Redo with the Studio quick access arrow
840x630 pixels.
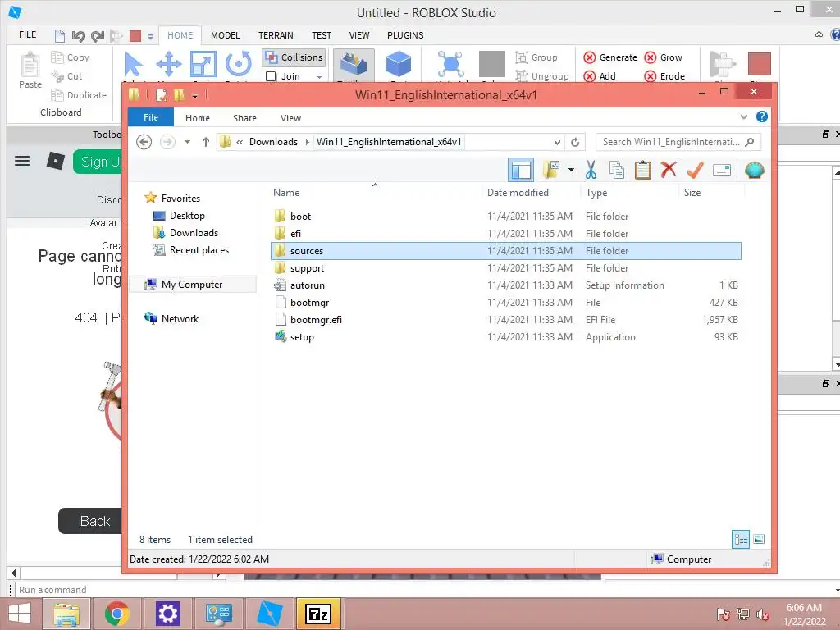(x=98, y=36)
